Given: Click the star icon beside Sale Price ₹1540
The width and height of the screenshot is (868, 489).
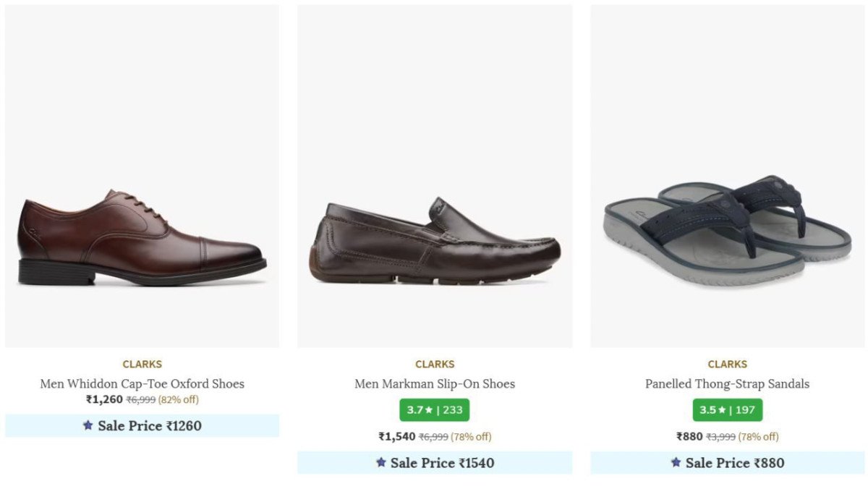Looking at the screenshot, I should pos(381,462).
